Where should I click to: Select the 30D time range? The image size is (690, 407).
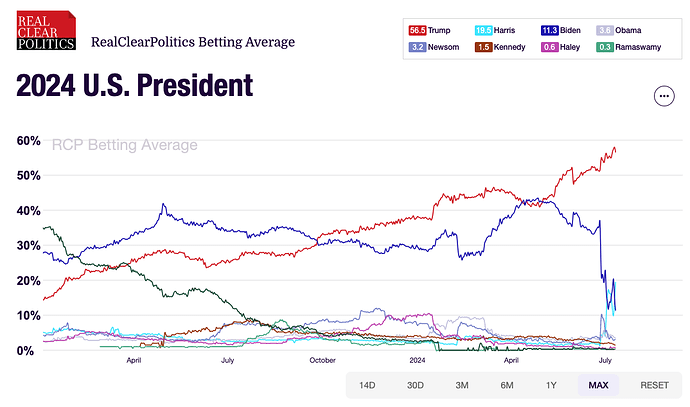point(415,385)
